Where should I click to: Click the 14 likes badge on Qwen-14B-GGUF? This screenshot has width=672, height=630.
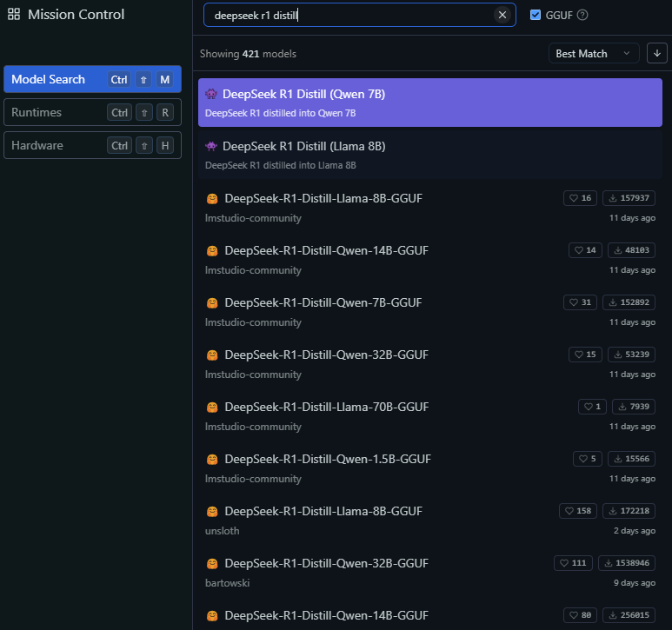pyautogui.click(x=585, y=250)
